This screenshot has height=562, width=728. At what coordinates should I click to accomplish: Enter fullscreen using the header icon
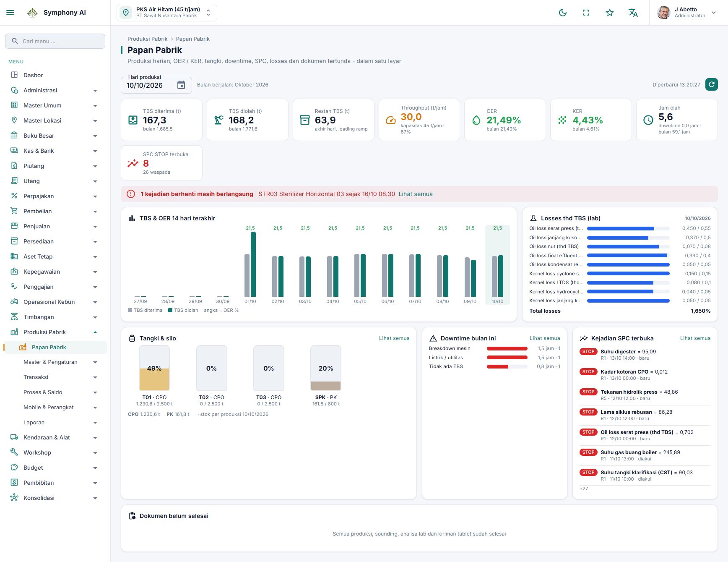(586, 13)
